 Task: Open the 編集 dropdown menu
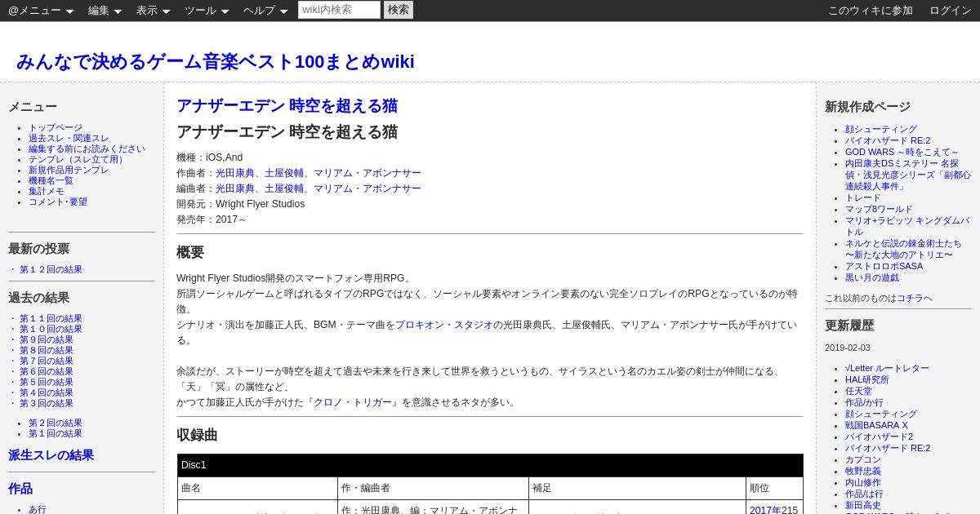tap(105, 11)
